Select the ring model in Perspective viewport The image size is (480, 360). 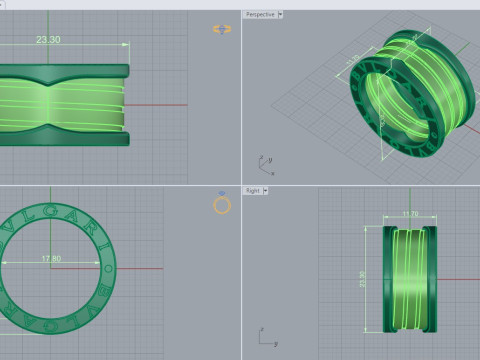tap(412, 95)
